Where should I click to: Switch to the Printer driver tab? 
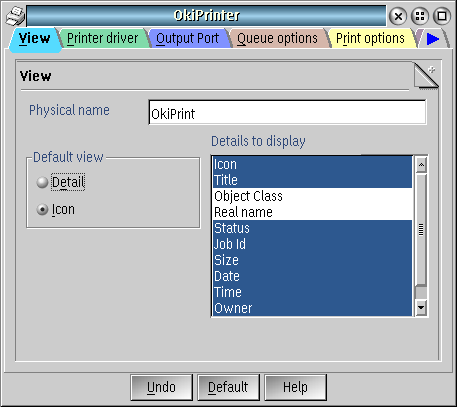click(103, 38)
